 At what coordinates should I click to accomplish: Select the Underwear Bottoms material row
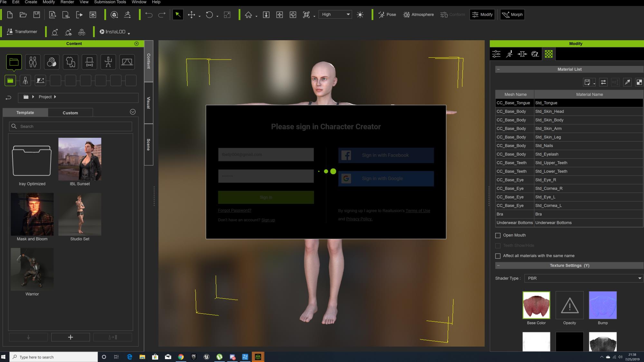(569, 223)
